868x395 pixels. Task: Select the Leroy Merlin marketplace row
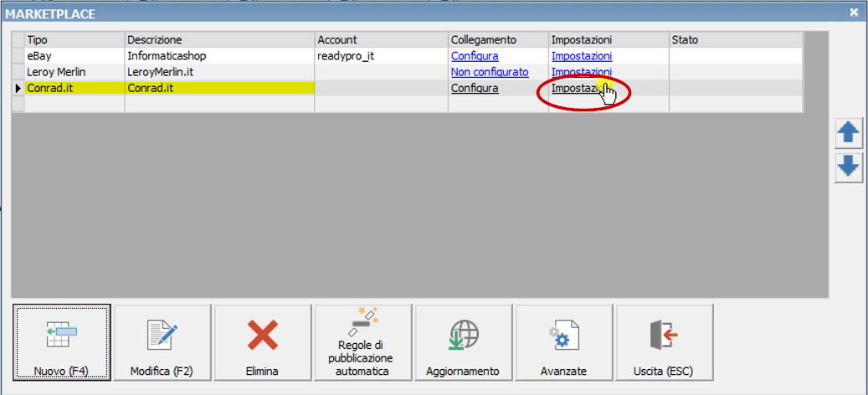pos(59,72)
